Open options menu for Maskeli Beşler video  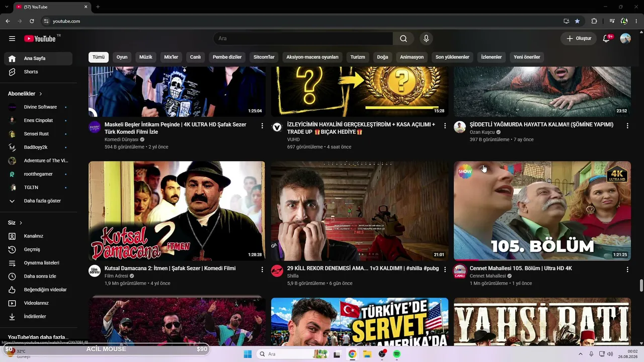click(262, 126)
